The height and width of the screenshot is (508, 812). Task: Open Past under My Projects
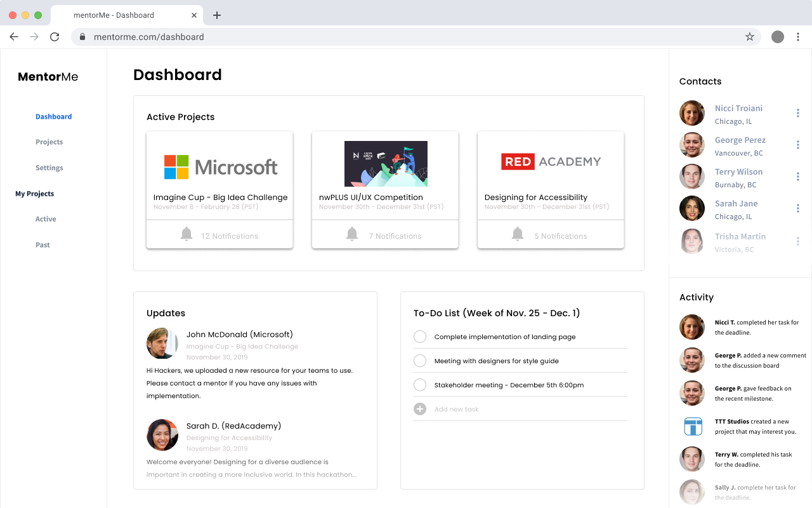pyautogui.click(x=43, y=244)
